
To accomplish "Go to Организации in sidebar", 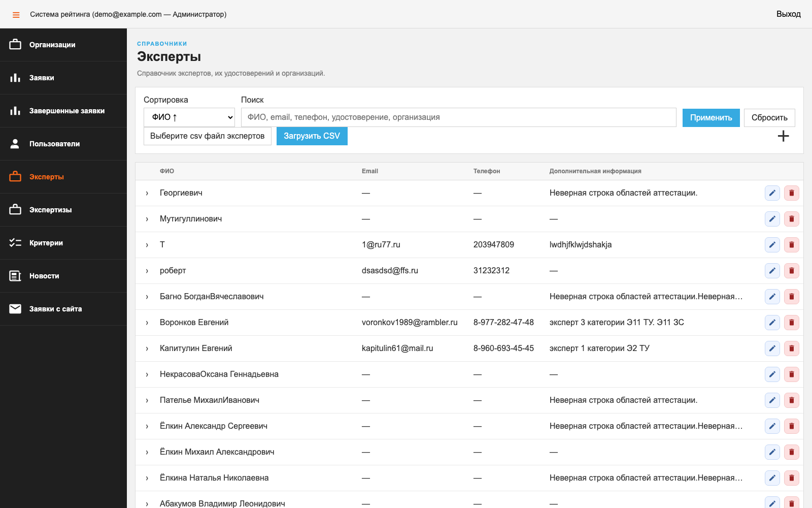I will (x=63, y=45).
